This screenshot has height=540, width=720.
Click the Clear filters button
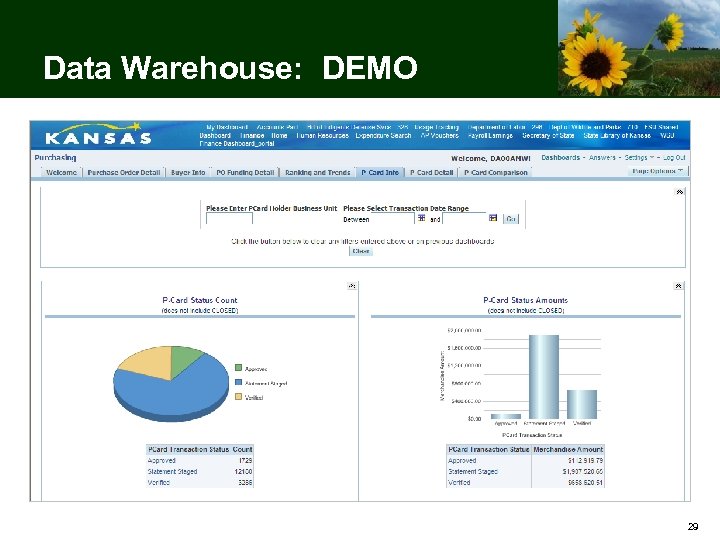pyautogui.click(x=360, y=251)
